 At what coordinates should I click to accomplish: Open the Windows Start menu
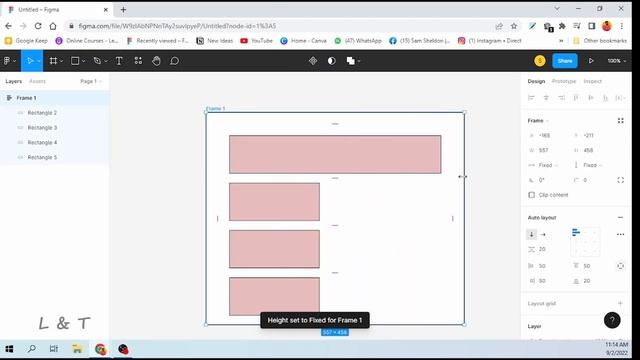tap(9, 349)
